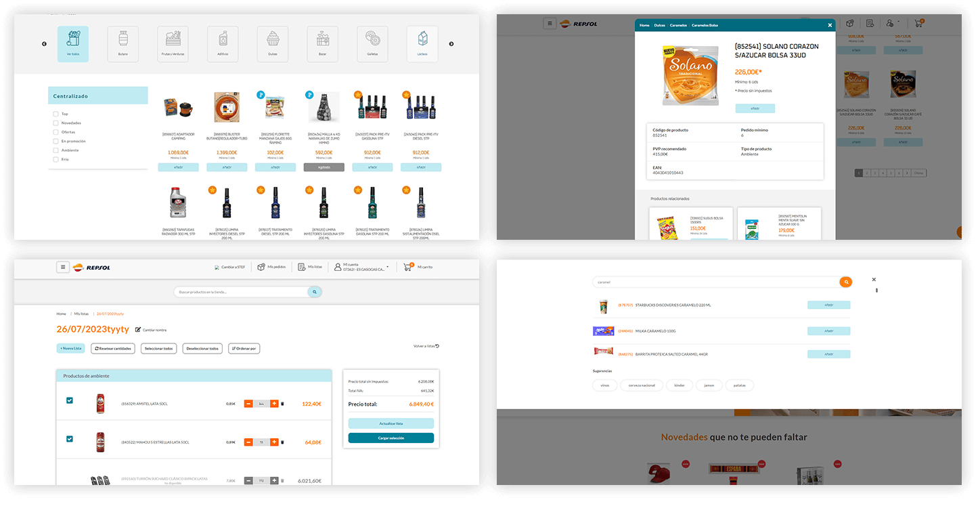Go to Home breadcrumb in popup
The width and height of the screenshot is (980, 506).
[644, 25]
